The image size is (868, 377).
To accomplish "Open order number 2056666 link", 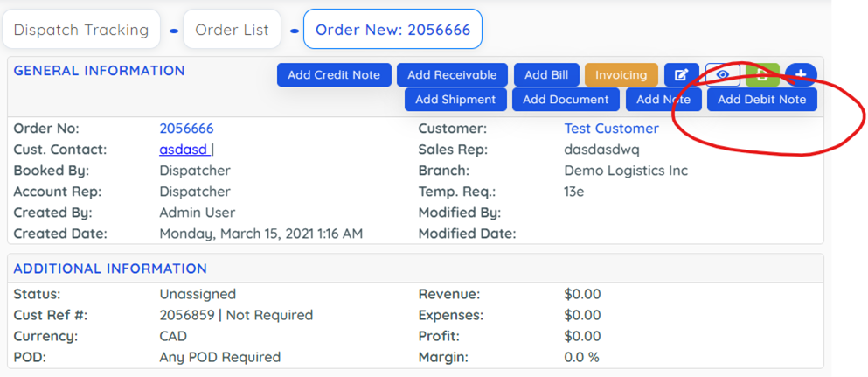I will click(x=186, y=129).
